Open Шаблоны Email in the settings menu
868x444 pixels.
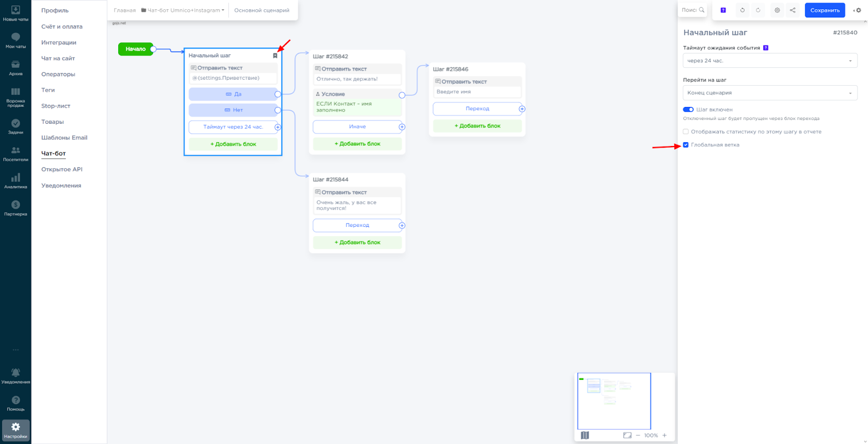coord(64,138)
